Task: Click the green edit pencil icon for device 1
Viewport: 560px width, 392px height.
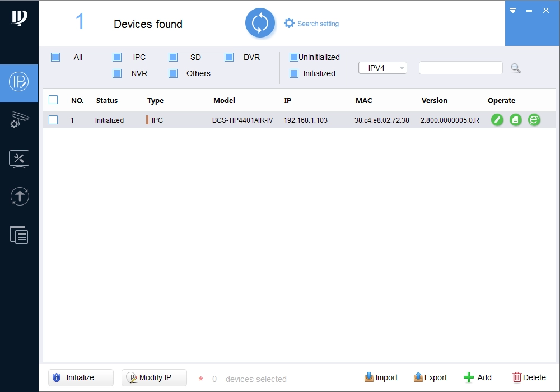Action: 497,120
